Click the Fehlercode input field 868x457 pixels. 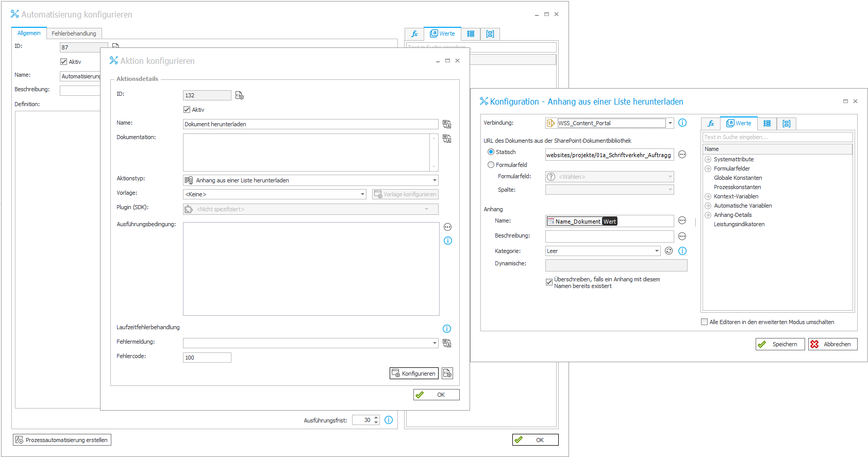(207, 358)
